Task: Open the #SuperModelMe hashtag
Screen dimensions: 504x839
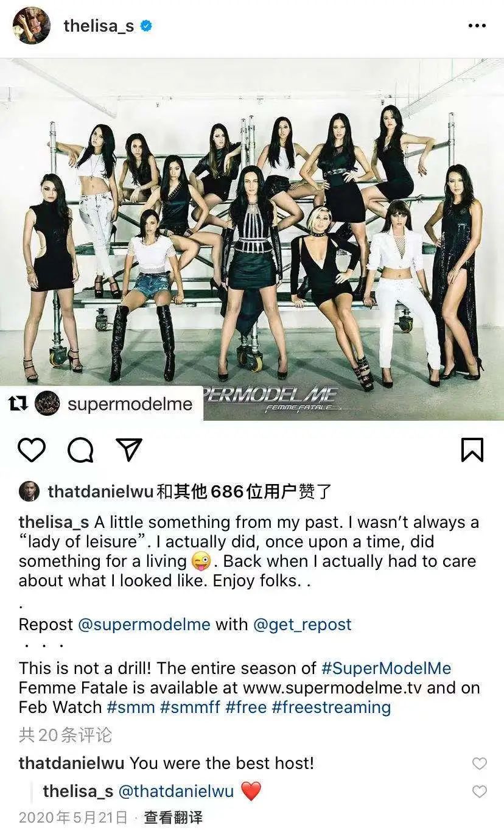Action: tap(387, 668)
